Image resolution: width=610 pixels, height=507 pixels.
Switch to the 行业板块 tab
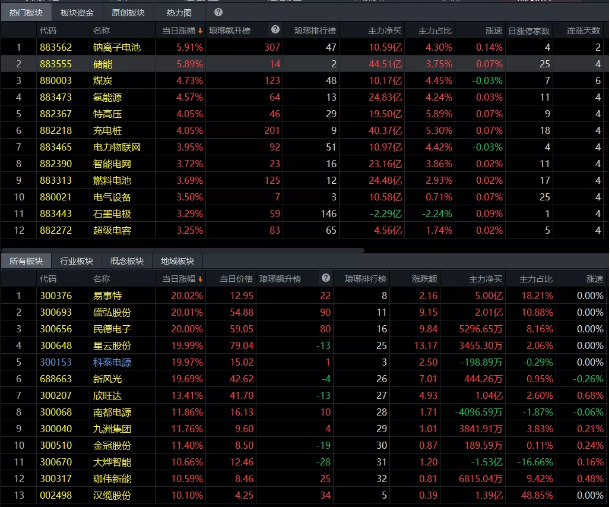coord(77,261)
